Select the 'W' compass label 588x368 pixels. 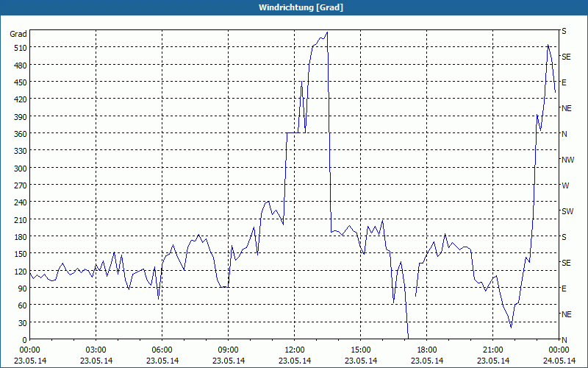click(x=565, y=185)
